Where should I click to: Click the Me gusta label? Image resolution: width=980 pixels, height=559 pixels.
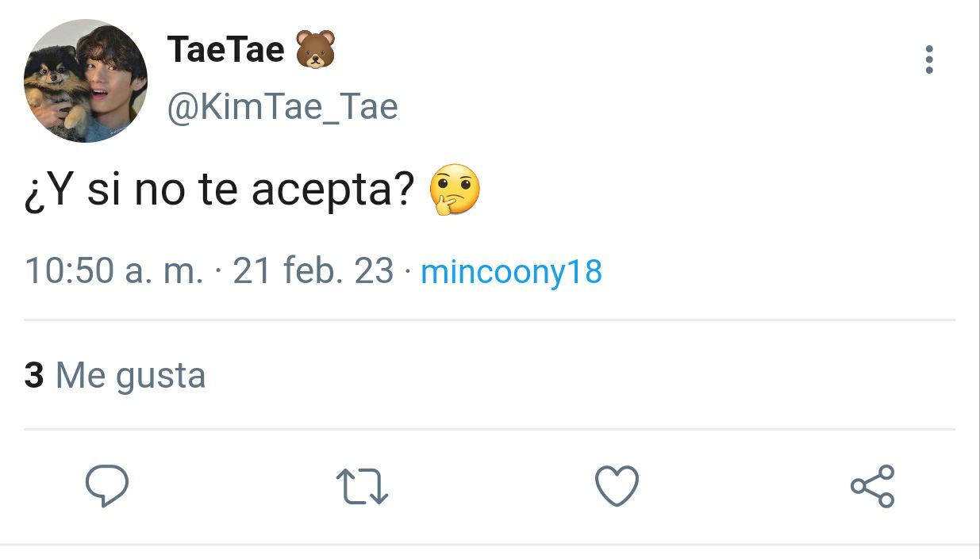click(131, 376)
